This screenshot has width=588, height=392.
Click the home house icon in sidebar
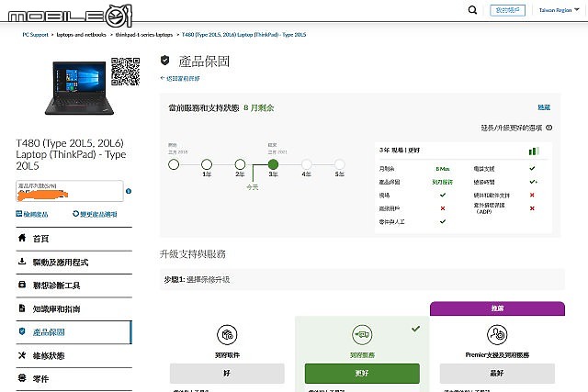coord(22,238)
